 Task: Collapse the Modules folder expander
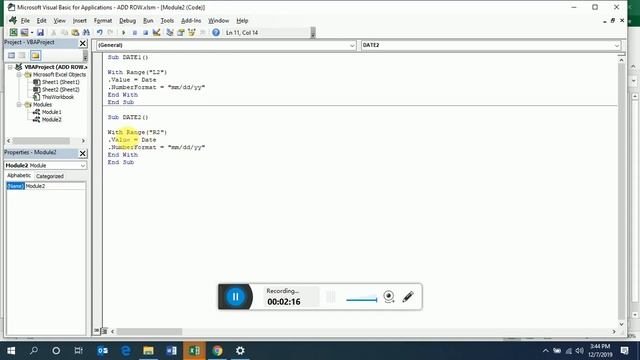(19, 104)
